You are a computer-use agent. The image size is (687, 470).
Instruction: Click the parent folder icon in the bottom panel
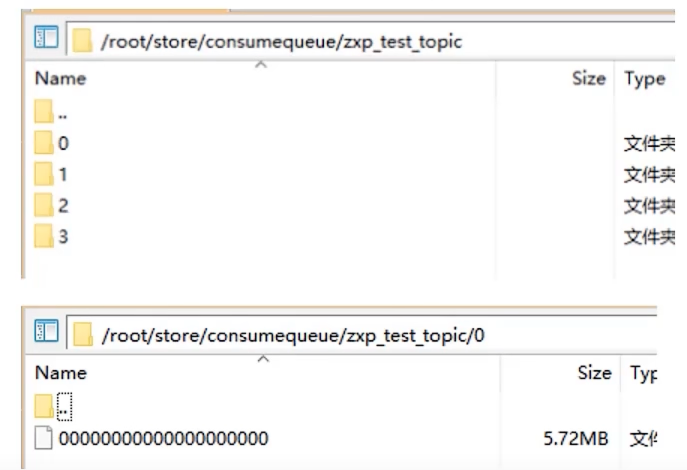click(44, 406)
